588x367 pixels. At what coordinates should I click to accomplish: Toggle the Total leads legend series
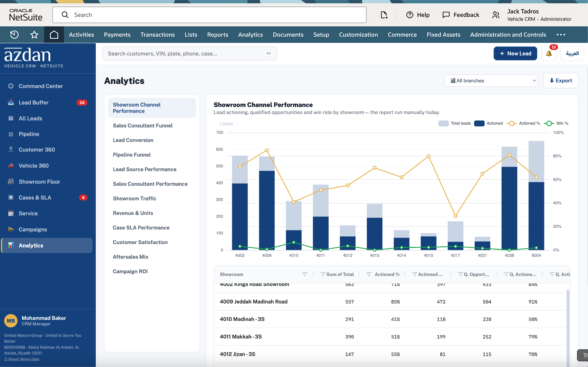pos(454,123)
